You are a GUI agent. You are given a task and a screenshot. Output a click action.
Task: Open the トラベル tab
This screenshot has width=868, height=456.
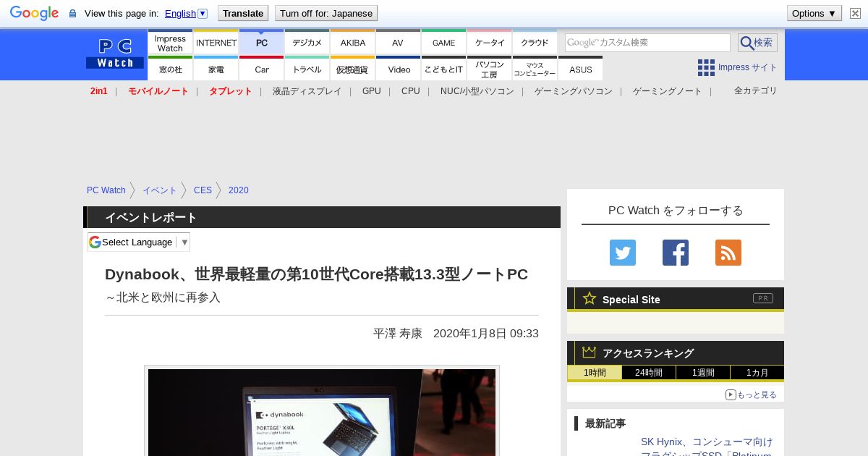click(x=307, y=69)
